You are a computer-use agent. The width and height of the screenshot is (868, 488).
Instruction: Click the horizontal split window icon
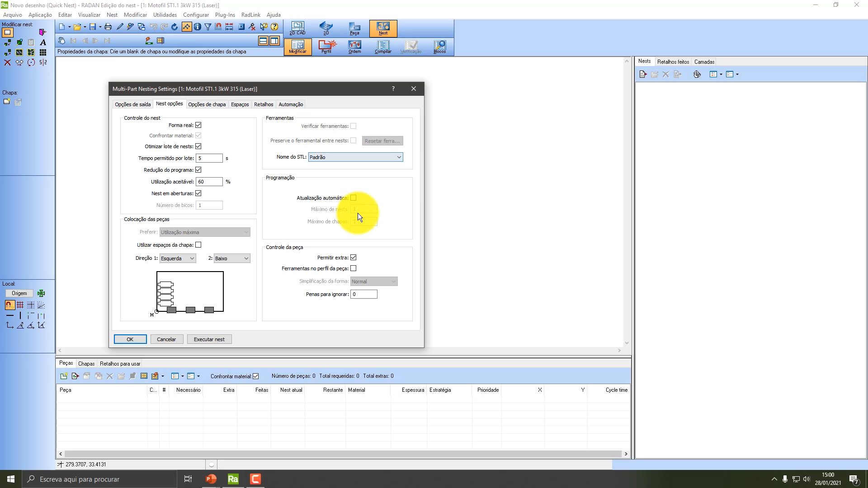coord(263,41)
